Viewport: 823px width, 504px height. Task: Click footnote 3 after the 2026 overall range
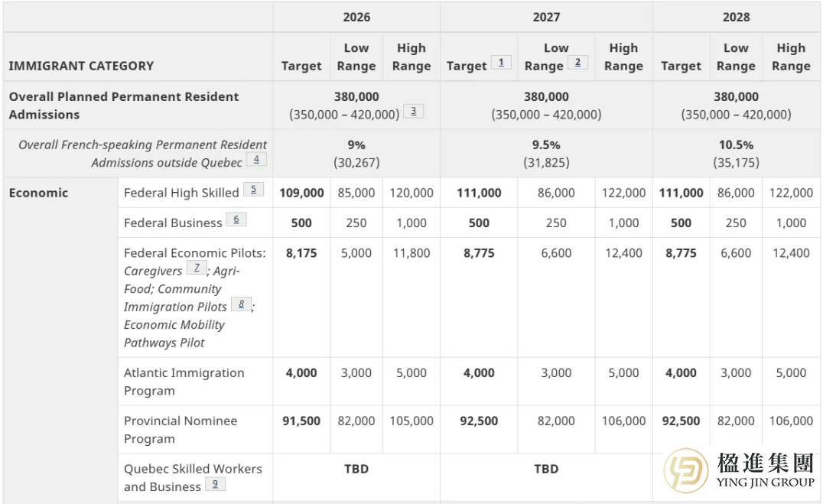point(413,112)
